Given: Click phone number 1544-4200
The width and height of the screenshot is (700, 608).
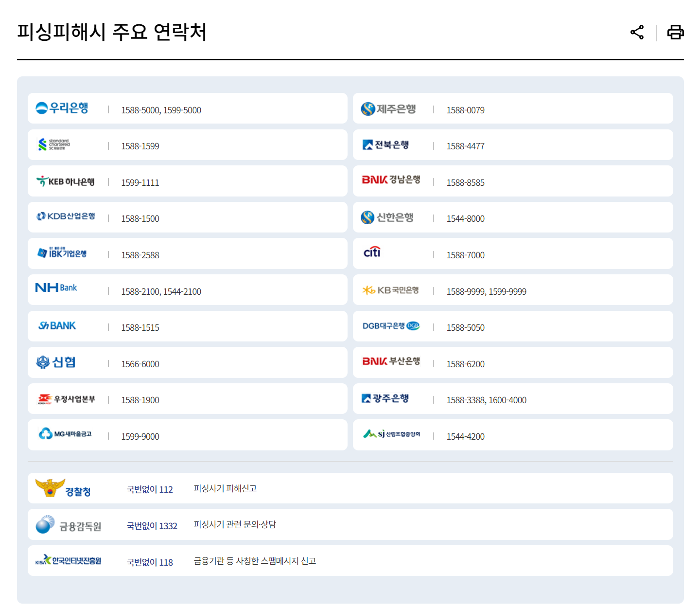Looking at the screenshot, I should [465, 437].
